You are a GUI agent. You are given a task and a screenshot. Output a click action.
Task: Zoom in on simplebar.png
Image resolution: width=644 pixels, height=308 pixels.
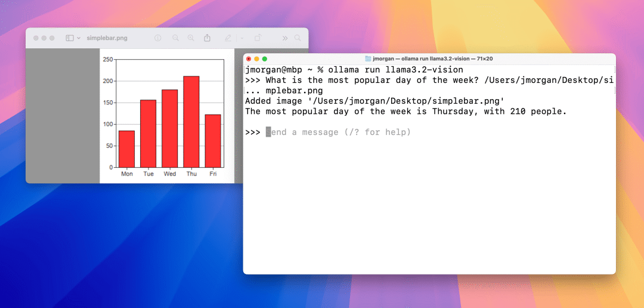pyautogui.click(x=191, y=38)
